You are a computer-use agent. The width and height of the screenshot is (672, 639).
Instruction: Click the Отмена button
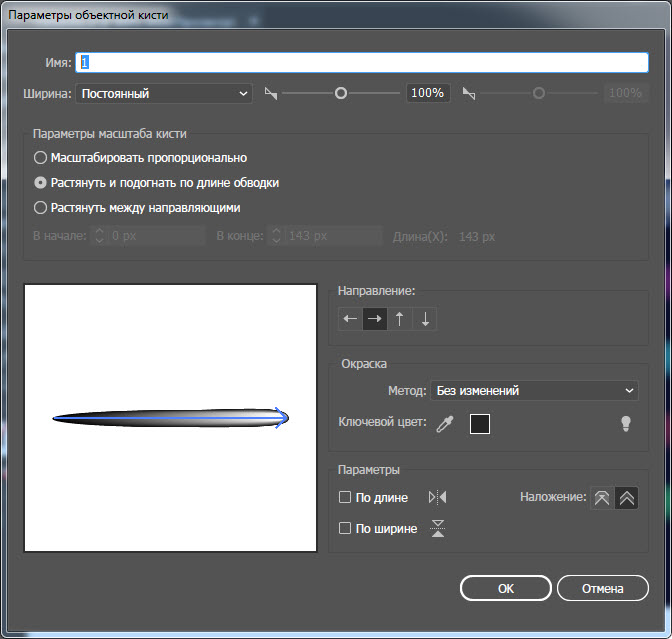pyautogui.click(x=603, y=588)
